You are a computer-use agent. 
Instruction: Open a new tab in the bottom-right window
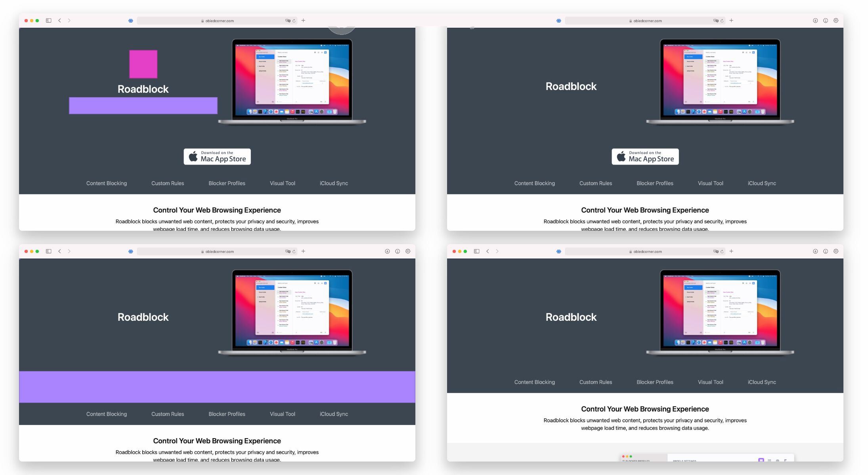pos(731,251)
